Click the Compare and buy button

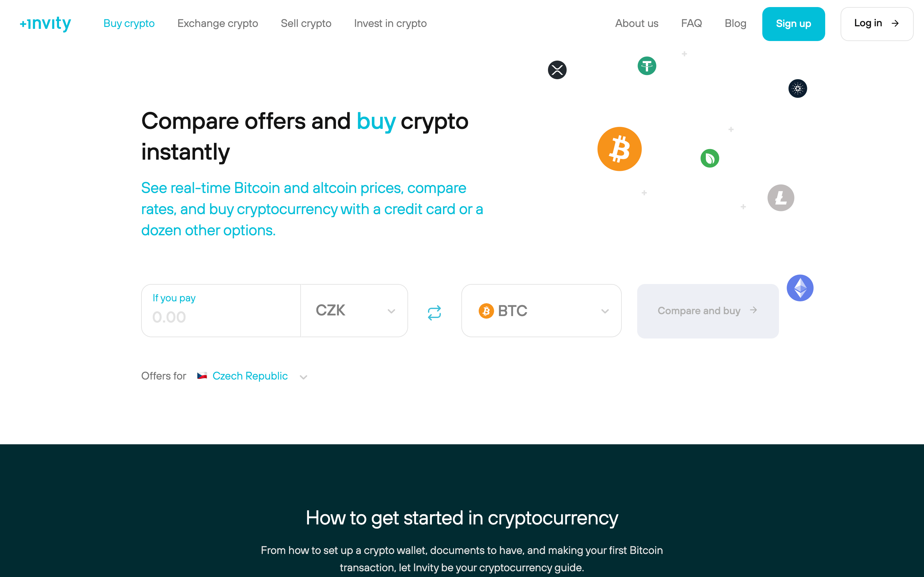click(x=706, y=310)
